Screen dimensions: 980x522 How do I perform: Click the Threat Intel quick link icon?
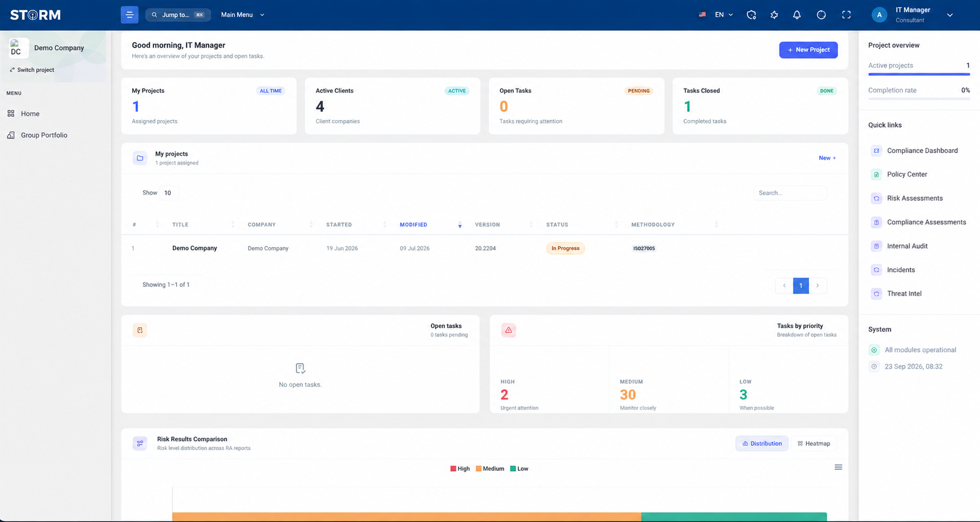[876, 294]
